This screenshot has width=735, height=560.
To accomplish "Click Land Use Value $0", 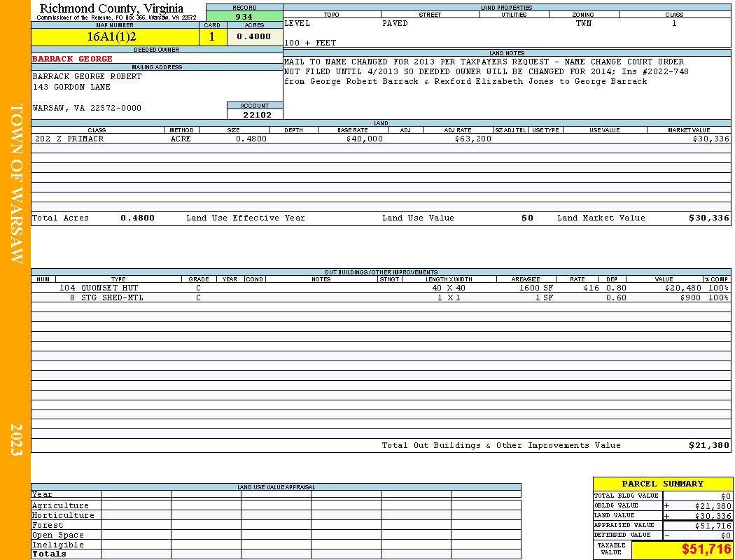I will coord(527,218).
